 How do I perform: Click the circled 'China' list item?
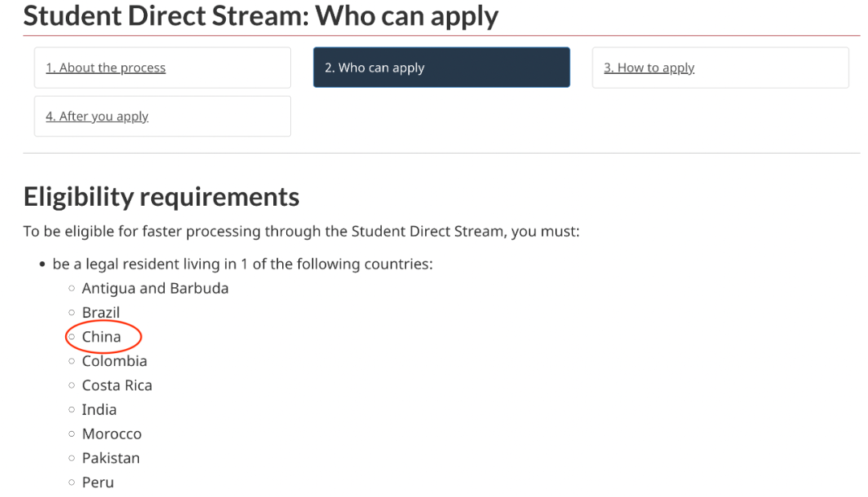tap(101, 336)
